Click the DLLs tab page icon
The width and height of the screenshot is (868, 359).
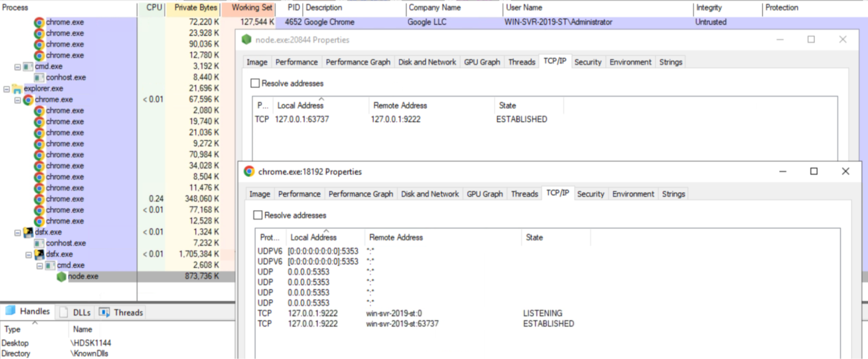click(64, 312)
